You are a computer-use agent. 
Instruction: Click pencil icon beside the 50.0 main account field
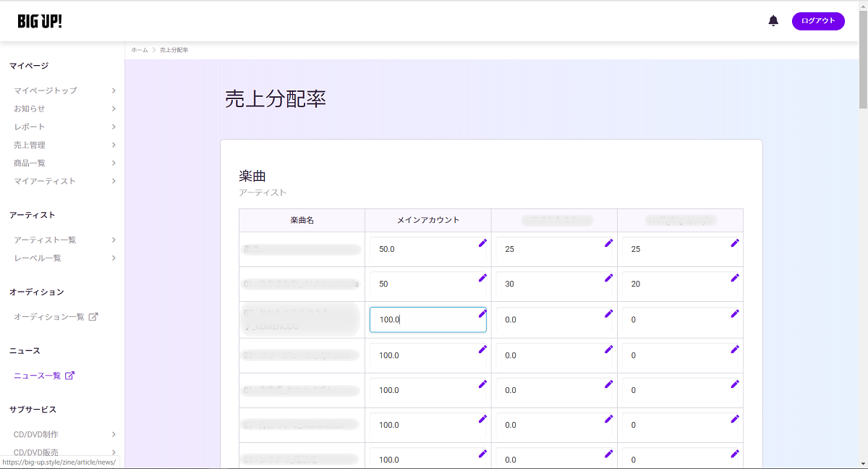482,243
